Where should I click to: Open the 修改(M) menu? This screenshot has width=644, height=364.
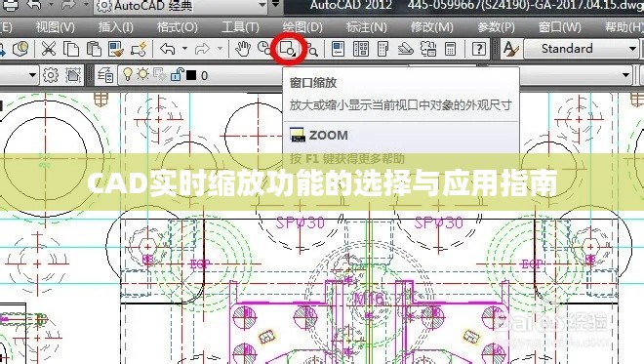point(431,27)
